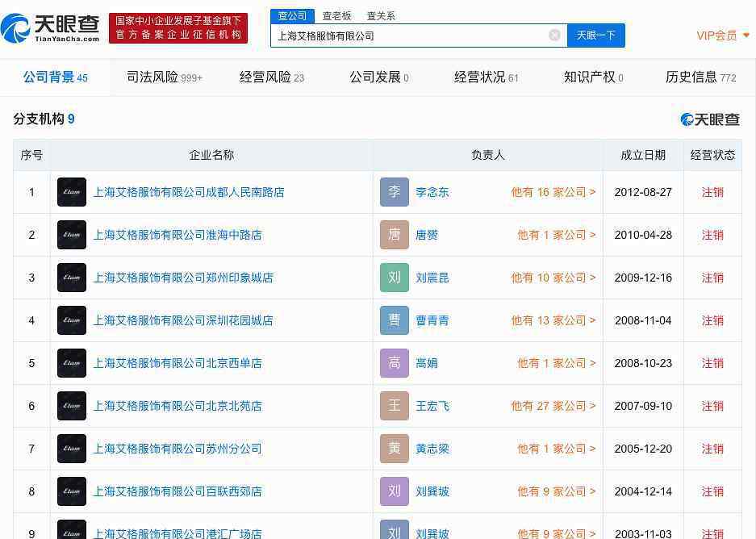
Task: Click the 分支机构 9 section heading
Action: [44, 119]
